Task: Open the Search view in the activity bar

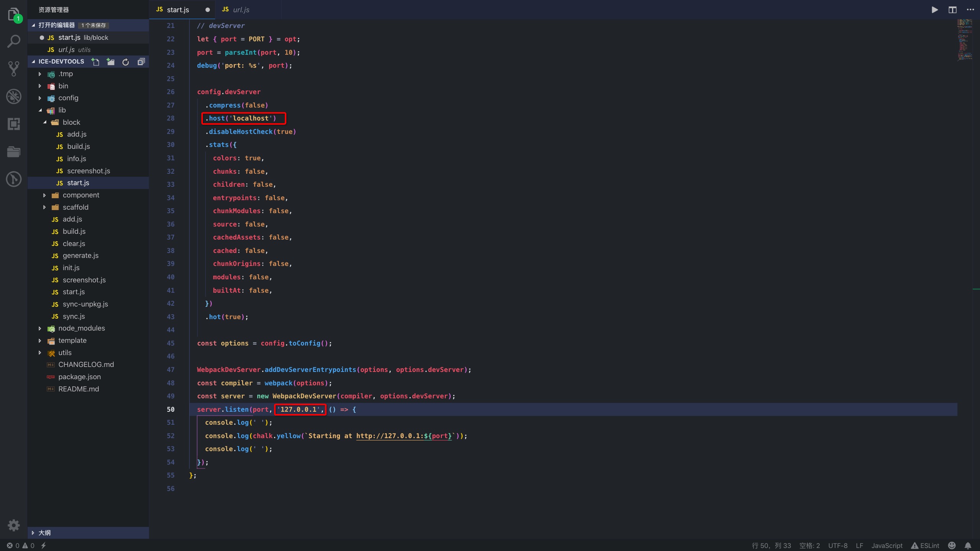Action: [x=13, y=41]
